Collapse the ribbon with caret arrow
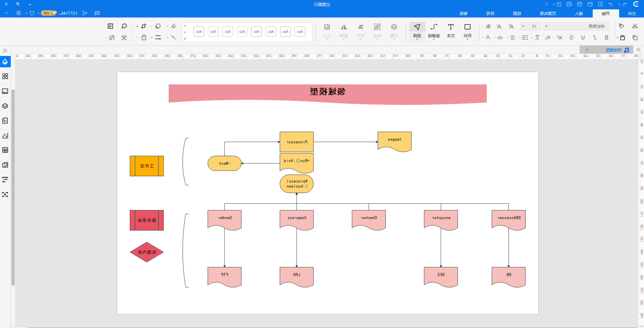Screen dimensions: 644x328 click(x=6, y=13)
